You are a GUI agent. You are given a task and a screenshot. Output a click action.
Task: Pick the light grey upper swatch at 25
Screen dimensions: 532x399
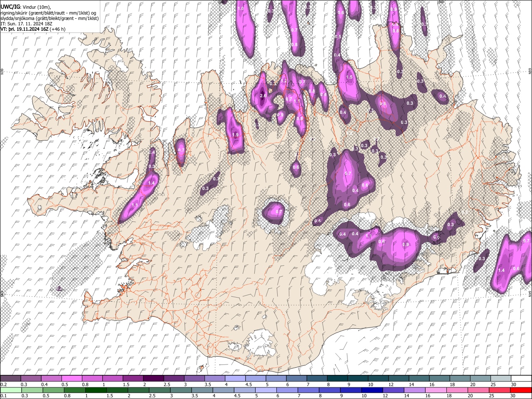[501, 379]
